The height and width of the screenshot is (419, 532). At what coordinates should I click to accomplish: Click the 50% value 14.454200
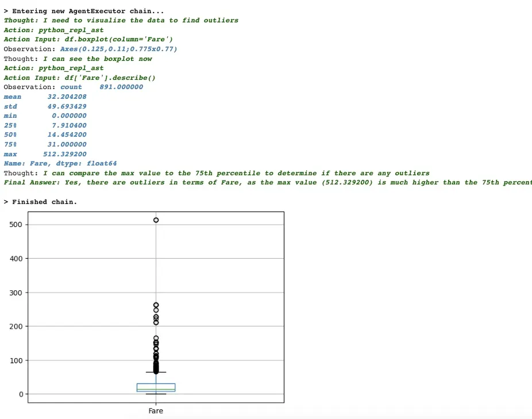click(67, 135)
